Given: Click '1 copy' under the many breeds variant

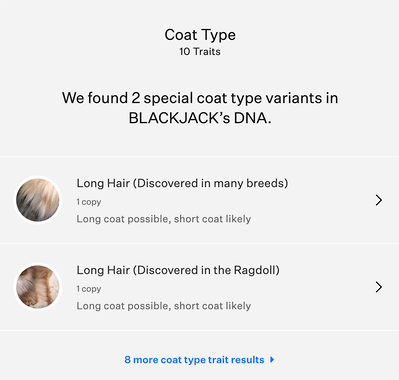Looking at the screenshot, I should coord(89,202).
